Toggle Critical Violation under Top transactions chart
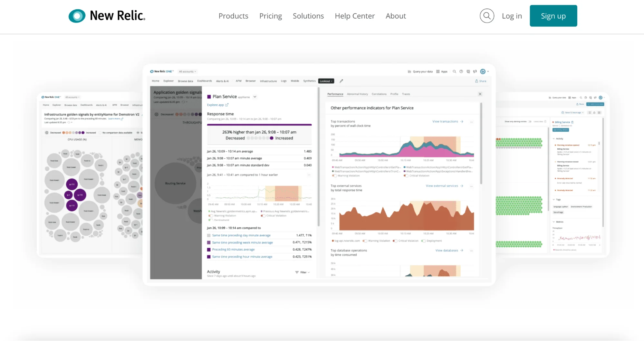 406,176
